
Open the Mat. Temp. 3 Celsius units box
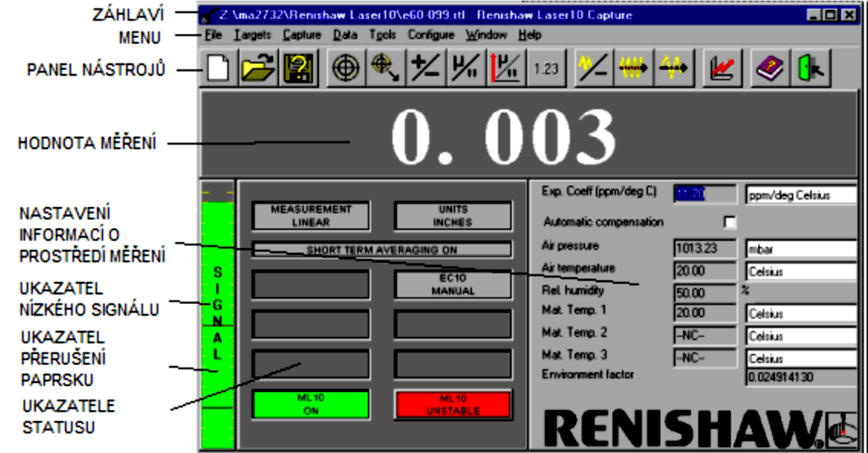coord(800,358)
